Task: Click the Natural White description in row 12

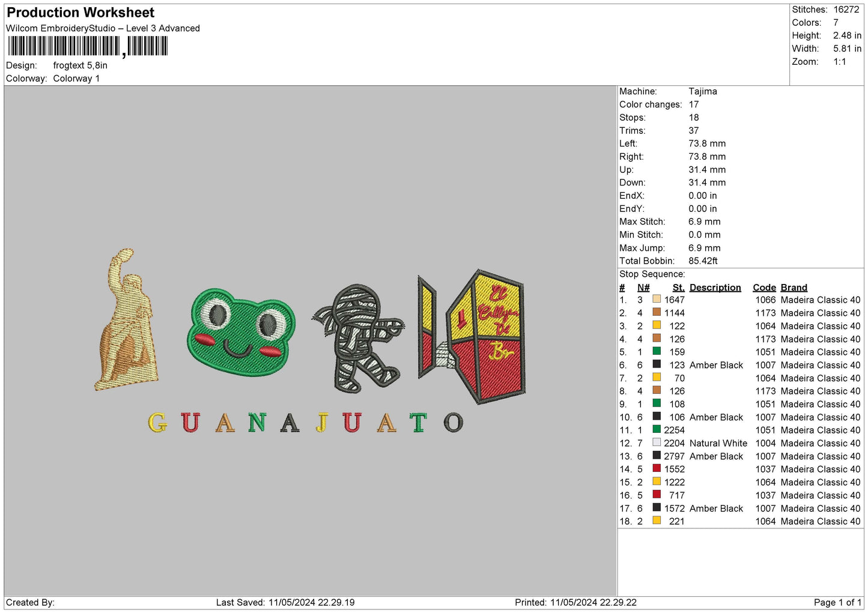Action: click(x=718, y=443)
